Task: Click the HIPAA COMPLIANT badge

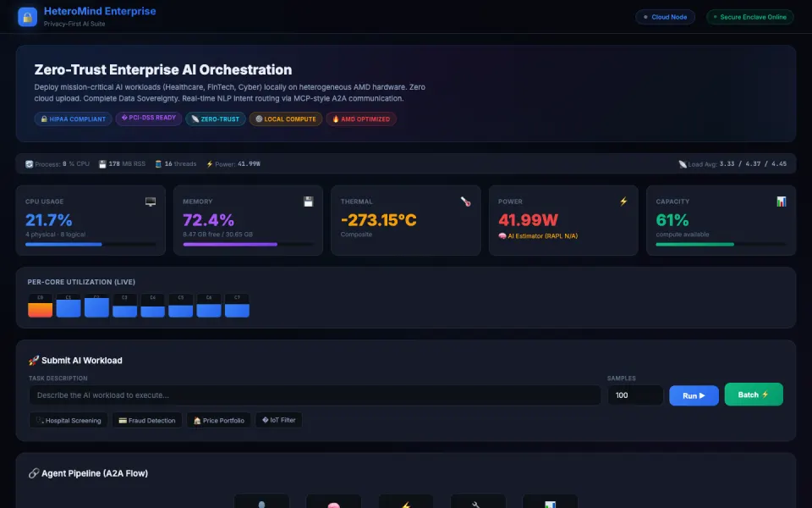Action: click(x=73, y=119)
